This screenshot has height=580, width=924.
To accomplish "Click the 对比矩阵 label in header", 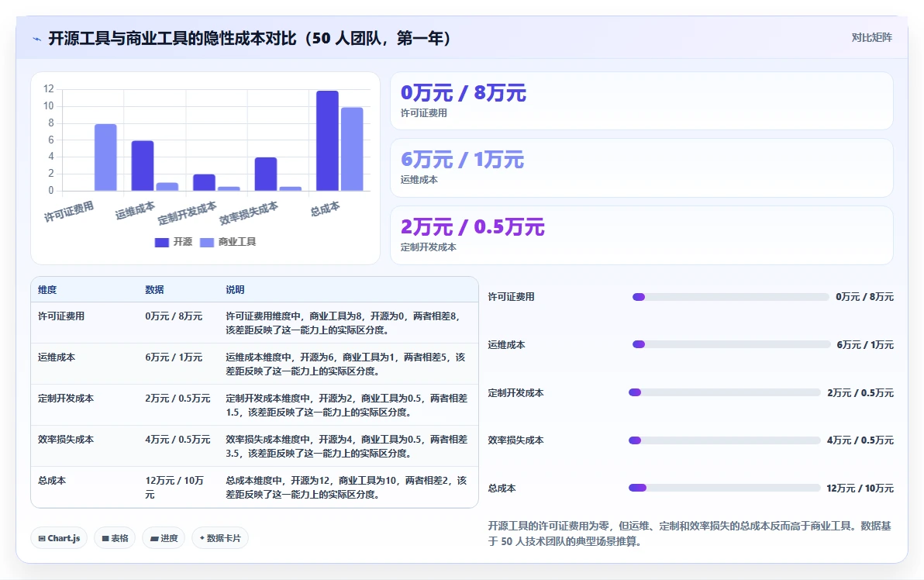I will click(871, 38).
